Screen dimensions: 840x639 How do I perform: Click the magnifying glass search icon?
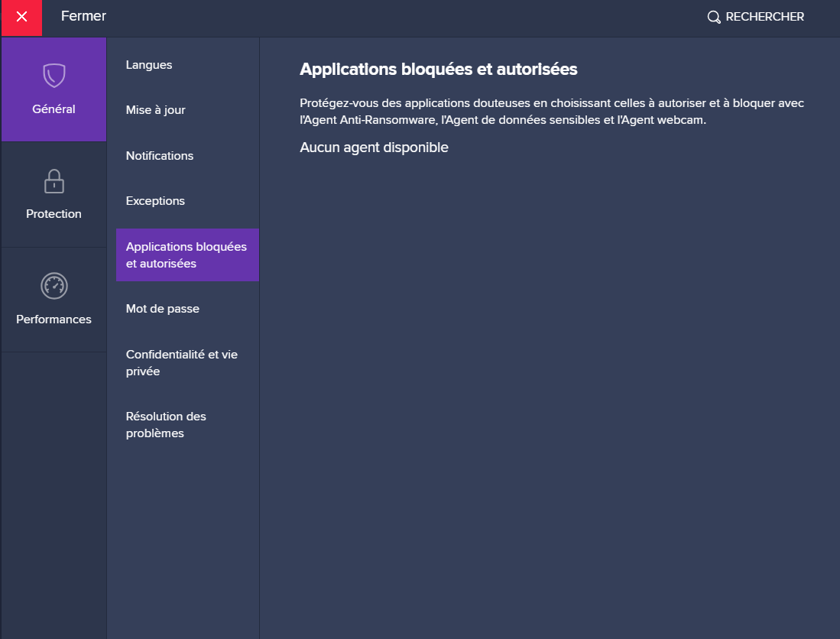coord(714,17)
